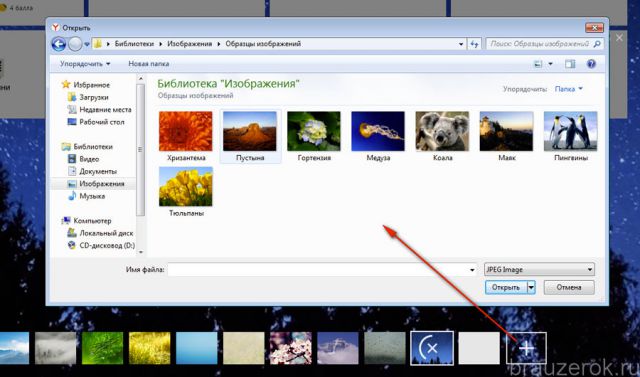Image resolution: width=640 pixels, height=377 pixels.
Task: Toggle the preview pane icon
Action: (x=570, y=64)
